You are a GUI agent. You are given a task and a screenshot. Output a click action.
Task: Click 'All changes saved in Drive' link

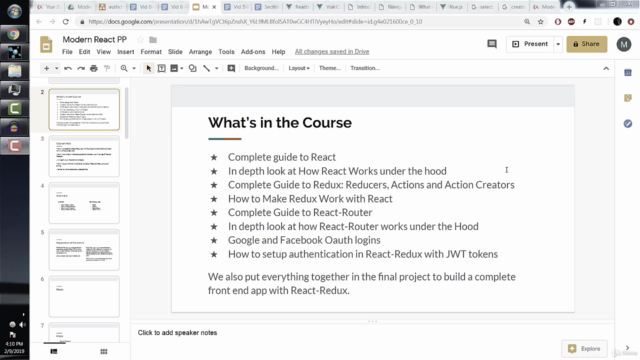[x=332, y=52]
